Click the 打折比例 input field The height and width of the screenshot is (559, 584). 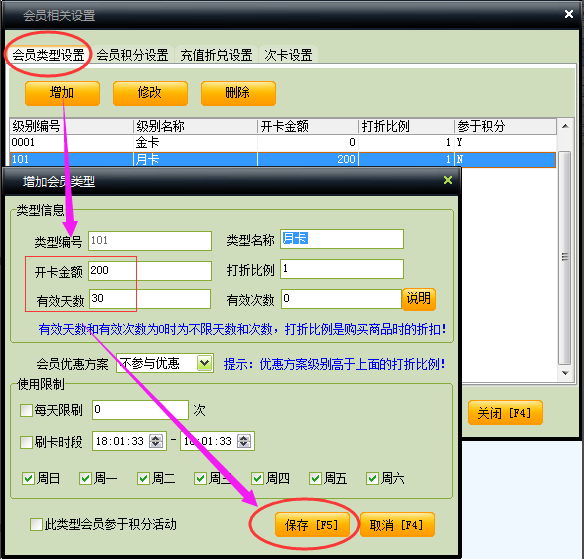[342, 269]
